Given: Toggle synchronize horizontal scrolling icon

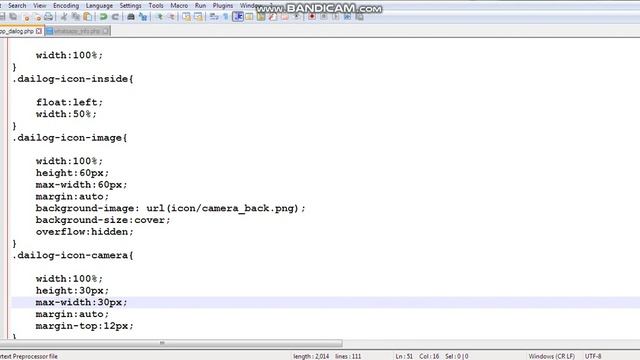Looking at the screenshot, I should coord(198,17).
